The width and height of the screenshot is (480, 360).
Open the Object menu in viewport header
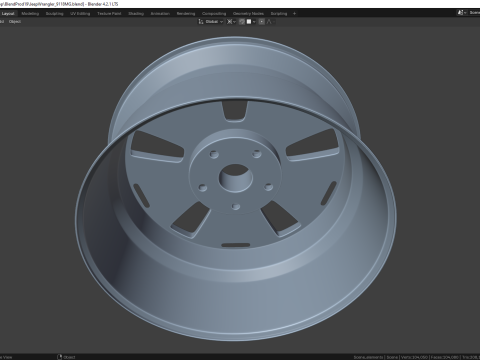15,22
